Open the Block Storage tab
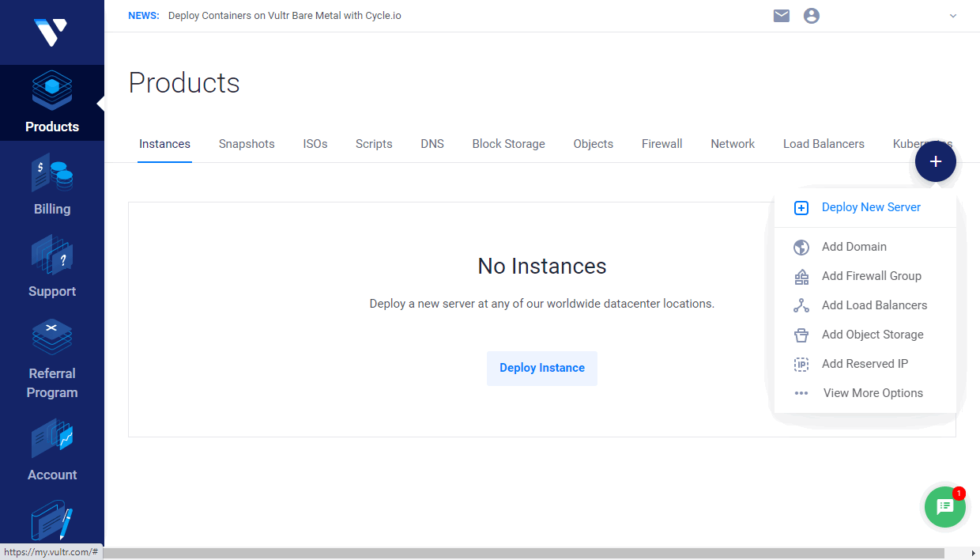 [x=508, y=144]
